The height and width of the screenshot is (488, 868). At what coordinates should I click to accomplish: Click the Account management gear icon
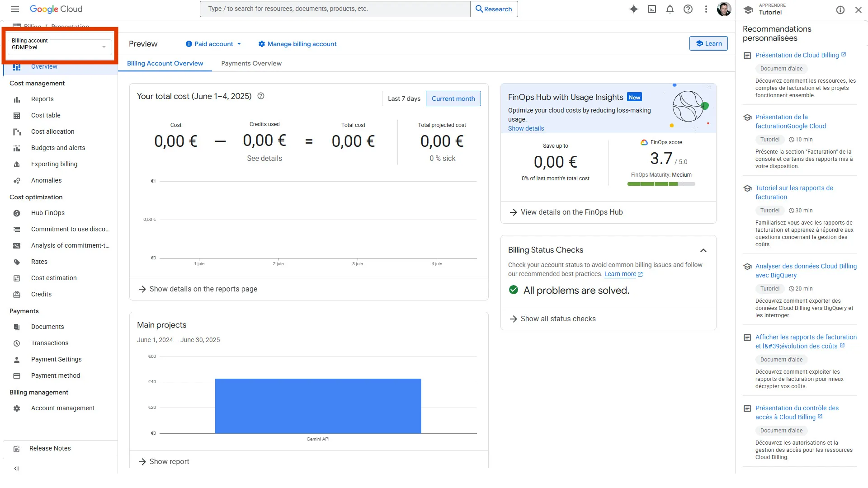[17, 408]
